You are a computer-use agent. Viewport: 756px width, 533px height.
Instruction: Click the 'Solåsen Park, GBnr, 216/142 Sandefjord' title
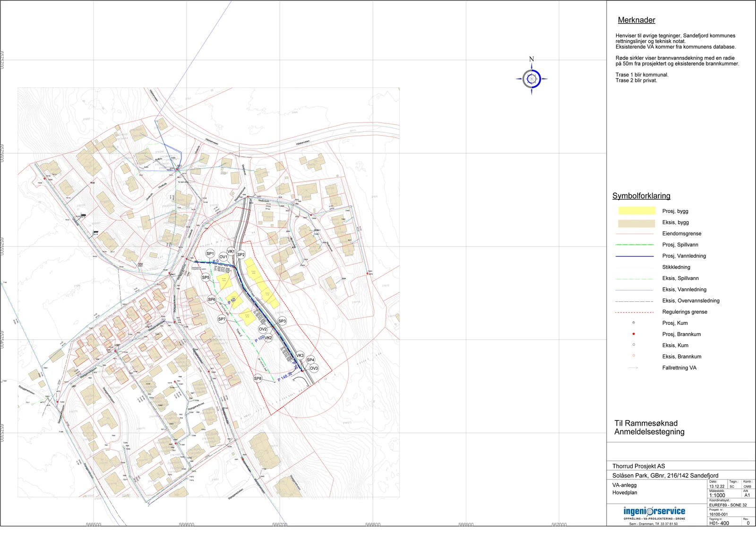pos(665,476)
